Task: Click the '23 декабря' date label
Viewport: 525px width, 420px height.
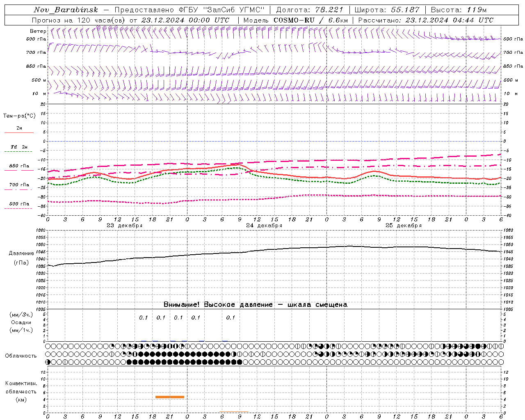Action: pyautogui.click(x=124, y=226)
